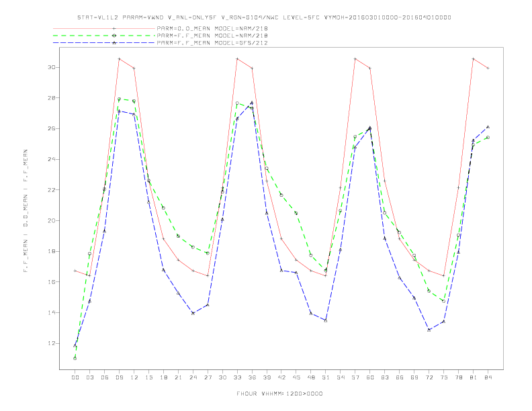Click green circle data point at hour 00
The image size is (532, 411).
tap(75, 359)
